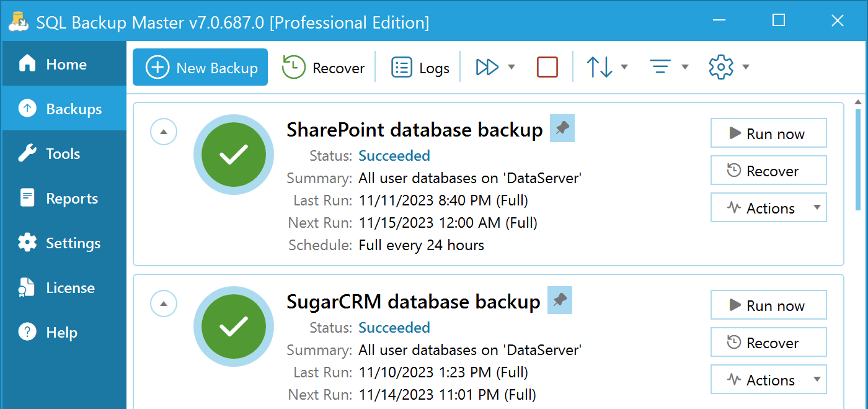Image resolution: width=868 pixels, height=409 pixels.
Task: Open the Tools section in sidebar
Action: (x=63, y=153)
